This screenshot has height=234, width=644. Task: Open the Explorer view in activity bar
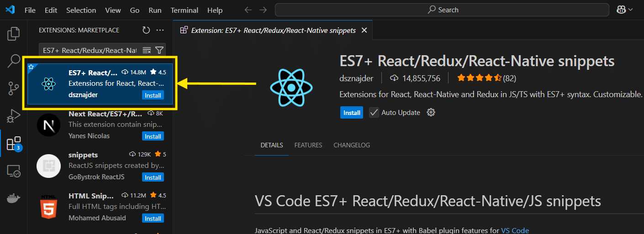(14, 34)
